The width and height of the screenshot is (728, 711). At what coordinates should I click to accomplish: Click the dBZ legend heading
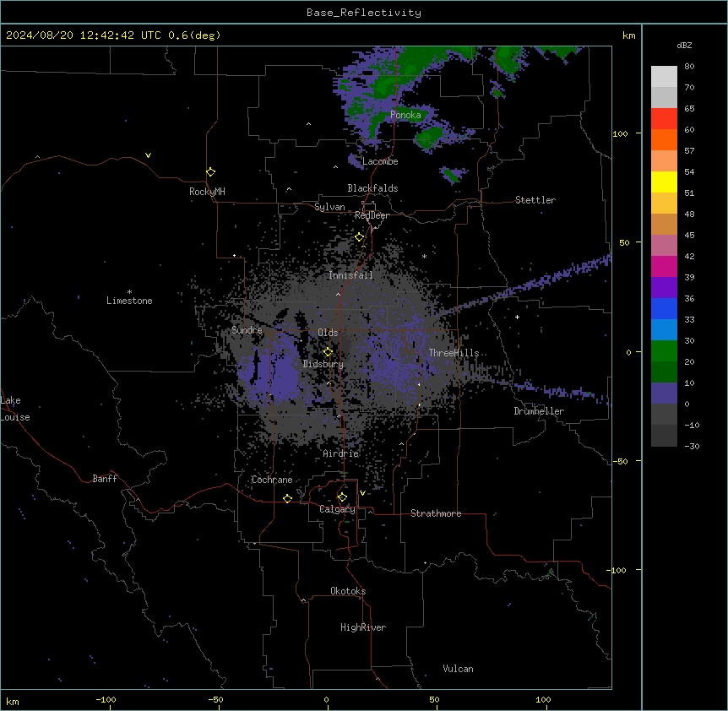tap(684, 45)
